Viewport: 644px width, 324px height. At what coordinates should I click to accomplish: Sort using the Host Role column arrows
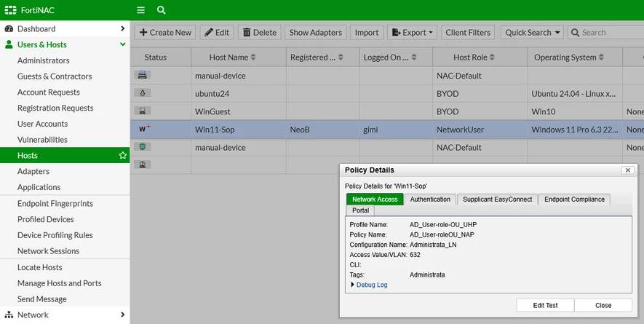tap(492, 57)
